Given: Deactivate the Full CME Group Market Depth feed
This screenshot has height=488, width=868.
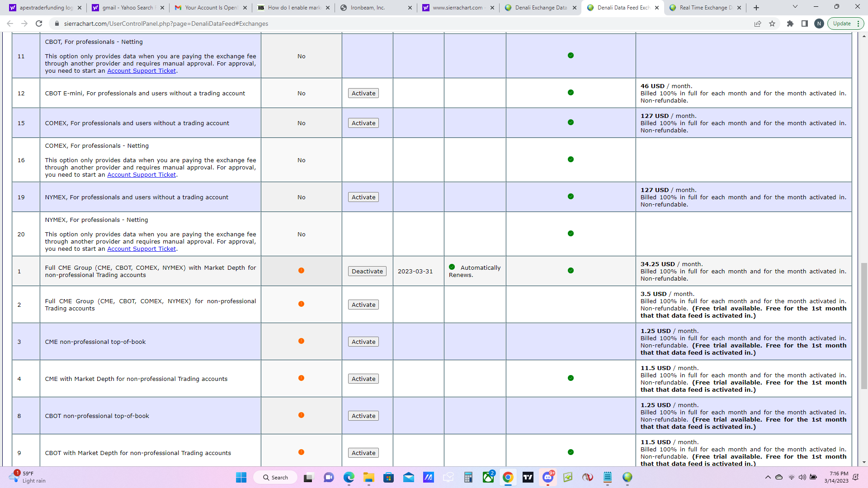Looking at the screenshot, I should (367, 271).
